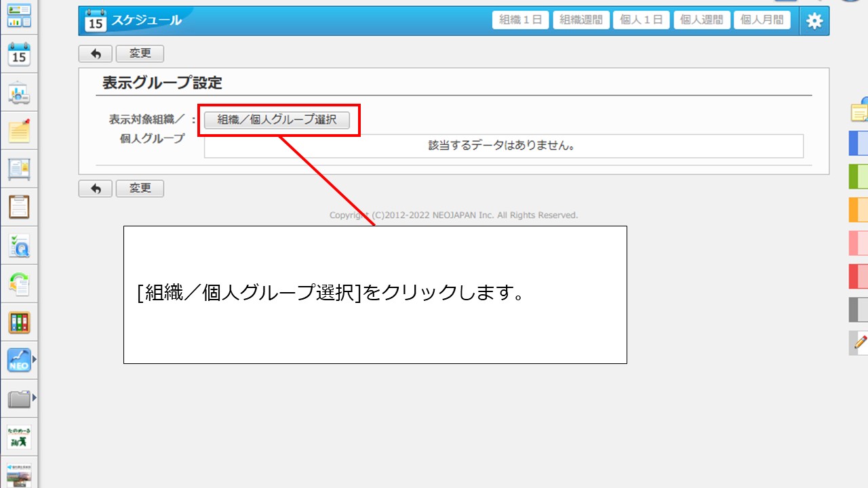Switch to the 組織週間 view
The width and height of the screenshot is (868, 488).
tap(580, 19)
